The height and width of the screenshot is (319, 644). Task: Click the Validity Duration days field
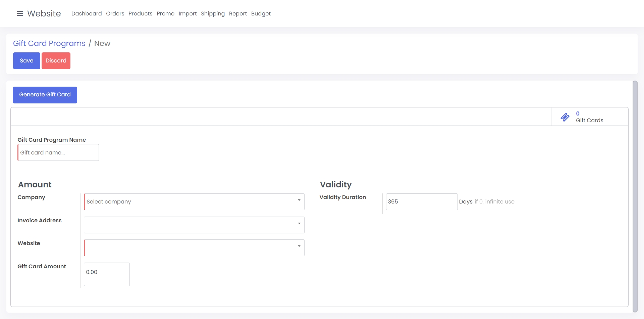421,202
